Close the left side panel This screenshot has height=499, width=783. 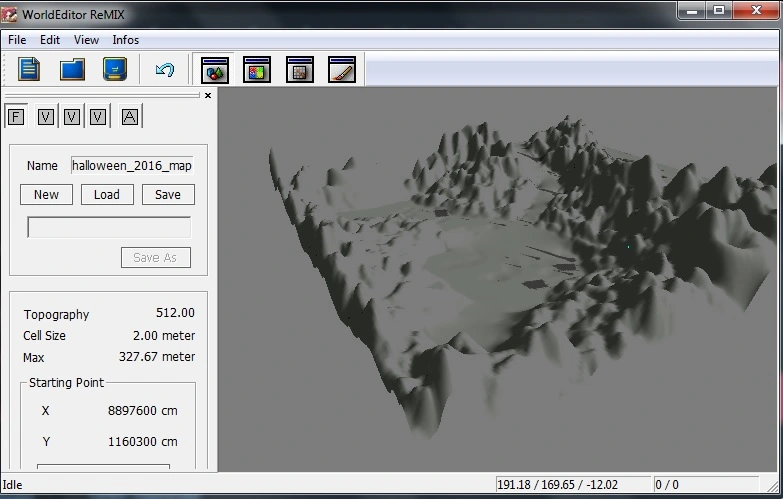208,96
